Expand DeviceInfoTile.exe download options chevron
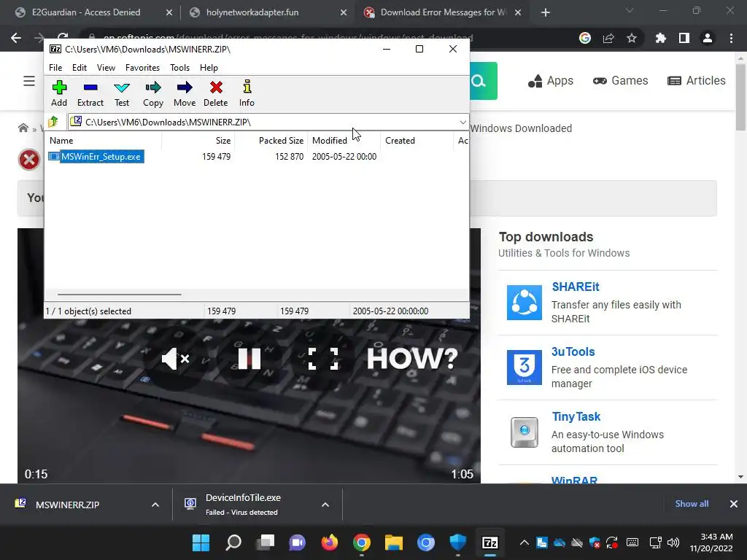The width and height of the screenshot is (747, 560). pyautogui.click(x=325, y=505)
